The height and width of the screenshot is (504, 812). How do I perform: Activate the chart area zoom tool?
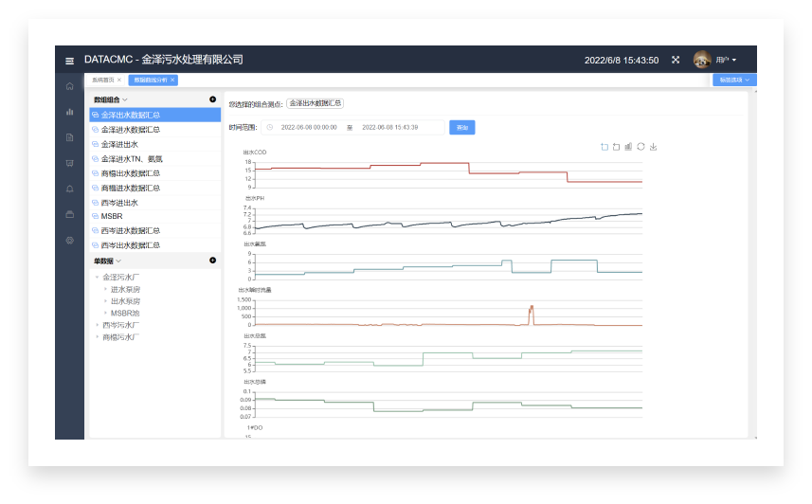[604, 147]
